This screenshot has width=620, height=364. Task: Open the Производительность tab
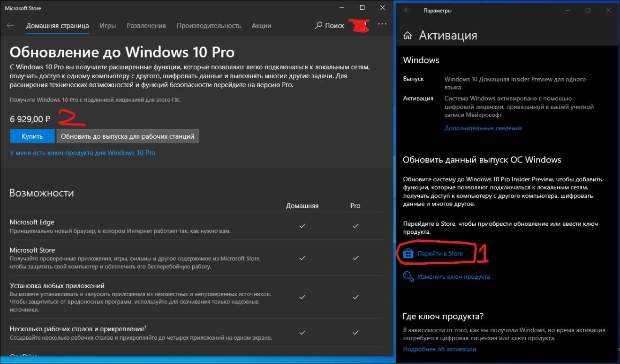209,26
